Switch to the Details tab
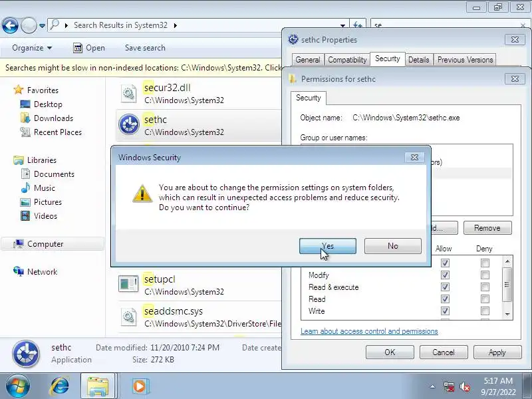 [x=419, y=60]
